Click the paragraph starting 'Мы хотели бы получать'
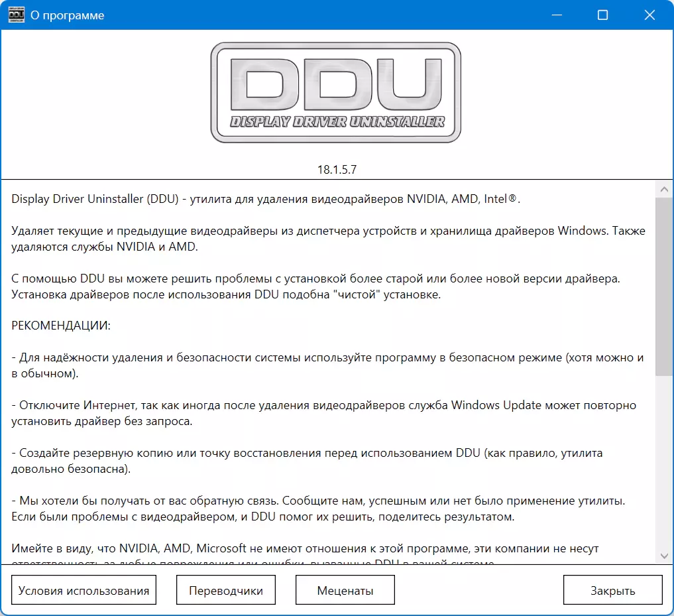 pyautogui.click(x=318, y=509)
